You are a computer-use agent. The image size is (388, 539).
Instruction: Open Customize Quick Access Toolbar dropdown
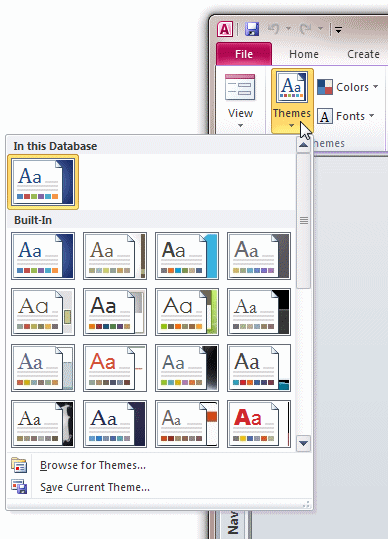[339, 30]
